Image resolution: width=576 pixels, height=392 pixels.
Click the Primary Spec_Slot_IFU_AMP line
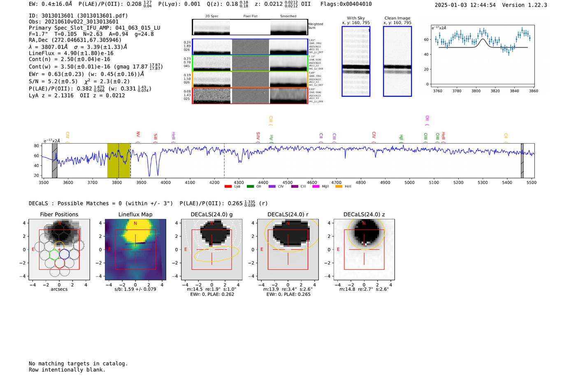(x=95, y=28)
